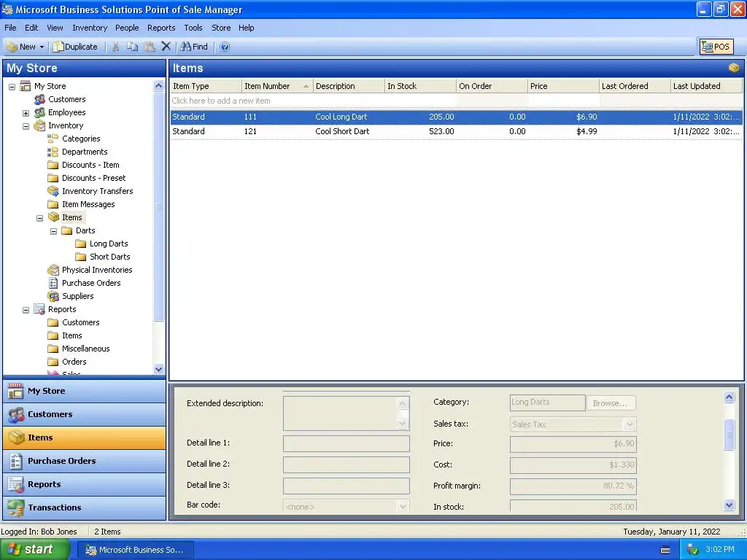Switch to Transactions navigation pane

[85, 507]
